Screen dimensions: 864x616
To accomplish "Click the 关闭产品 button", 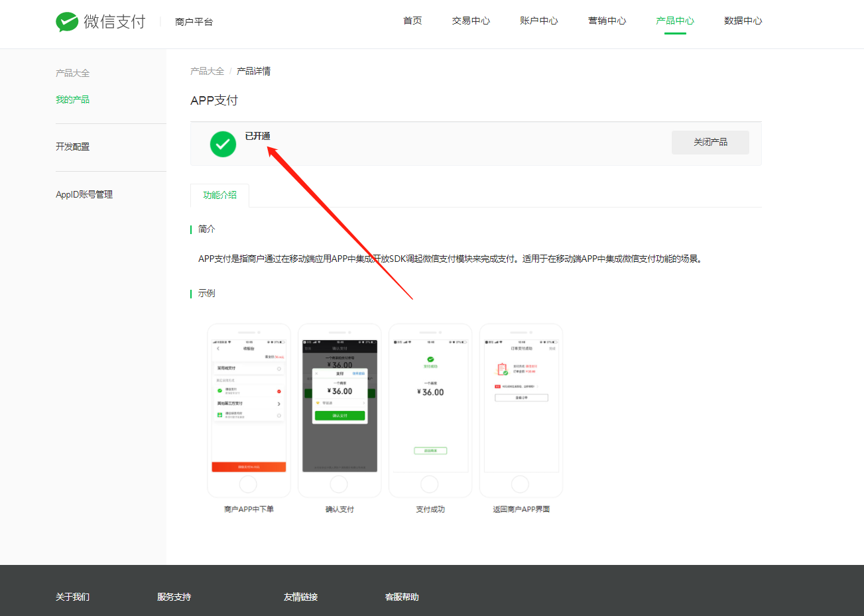I will click(710, 142).
